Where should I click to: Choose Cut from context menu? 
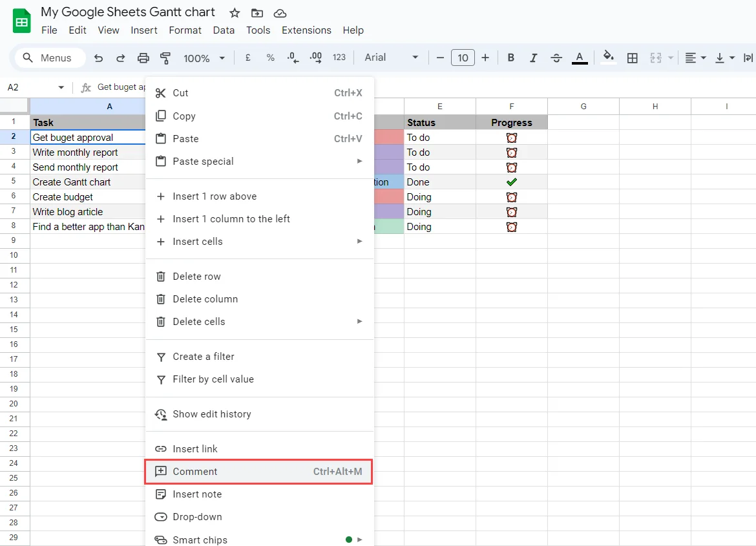259,93
